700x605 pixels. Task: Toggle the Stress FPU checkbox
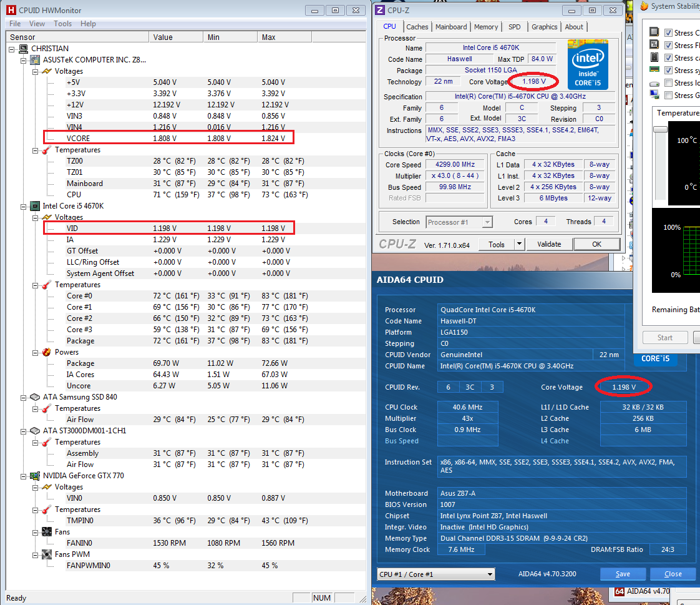[668, 45]
